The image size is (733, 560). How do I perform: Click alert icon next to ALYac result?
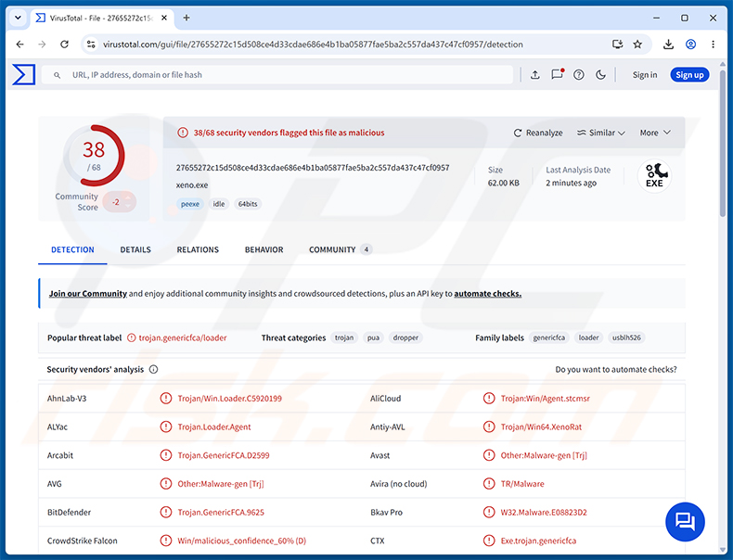(166, 426)
